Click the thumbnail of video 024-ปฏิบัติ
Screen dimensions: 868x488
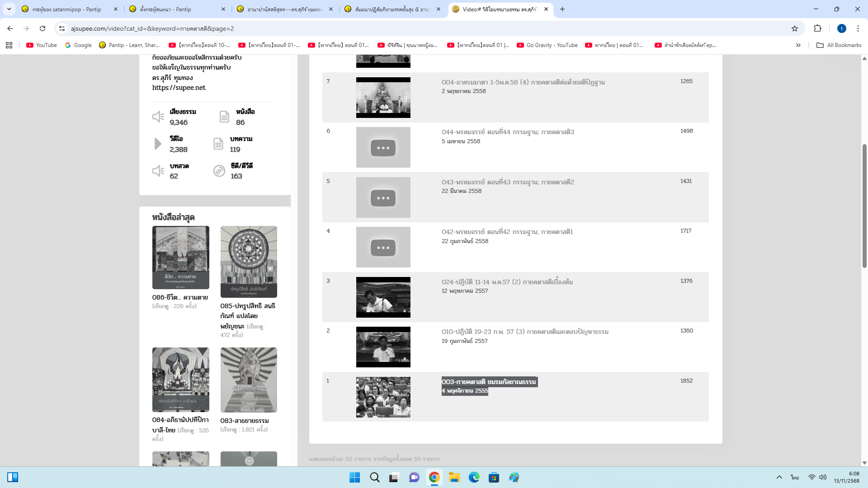tap(383, 297)
